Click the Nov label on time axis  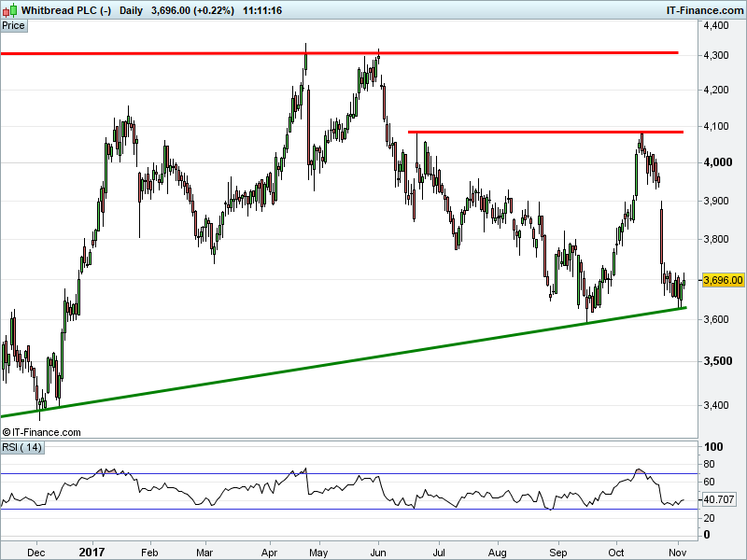tap(677, 553)
